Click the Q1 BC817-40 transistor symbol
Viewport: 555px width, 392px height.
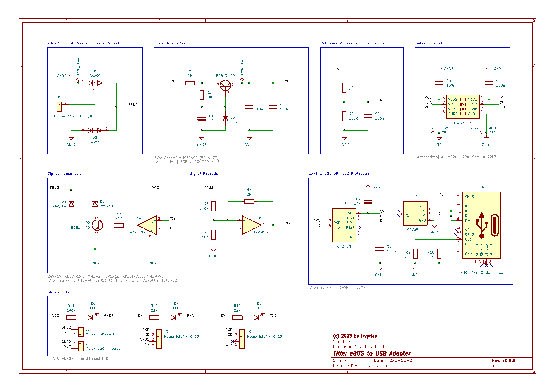click(x=225, y=86)
